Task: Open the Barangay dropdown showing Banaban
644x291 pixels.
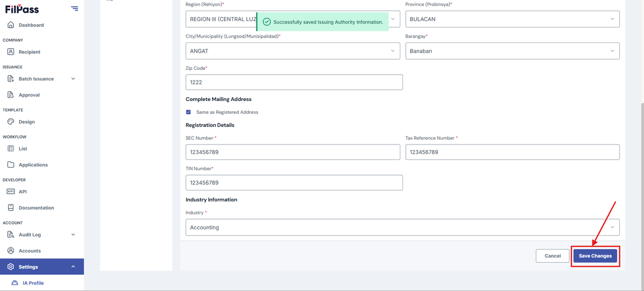Action: click(x=513, y=51)
